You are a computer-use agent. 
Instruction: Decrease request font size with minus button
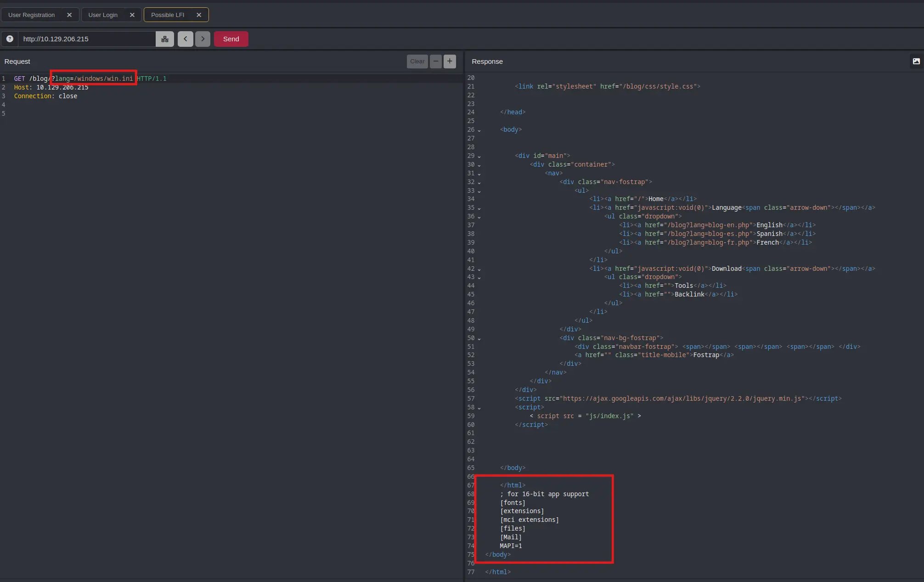point(436,62)
